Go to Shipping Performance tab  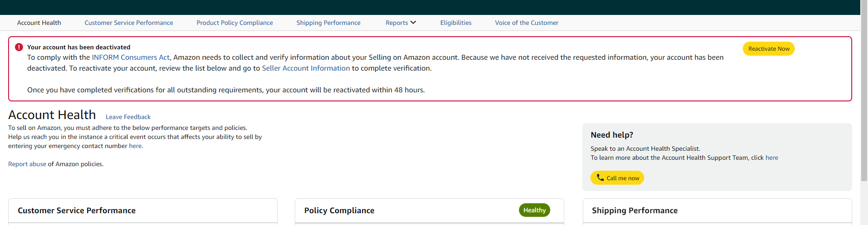click(329, 23)
